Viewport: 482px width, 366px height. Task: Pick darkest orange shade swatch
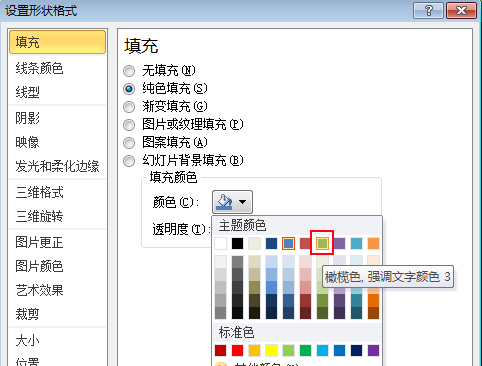373,313
